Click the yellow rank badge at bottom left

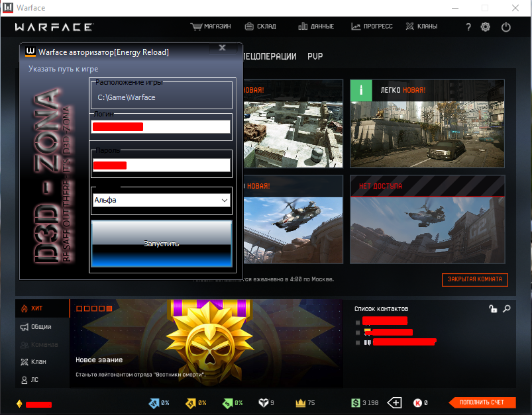(x=19, y=404)
